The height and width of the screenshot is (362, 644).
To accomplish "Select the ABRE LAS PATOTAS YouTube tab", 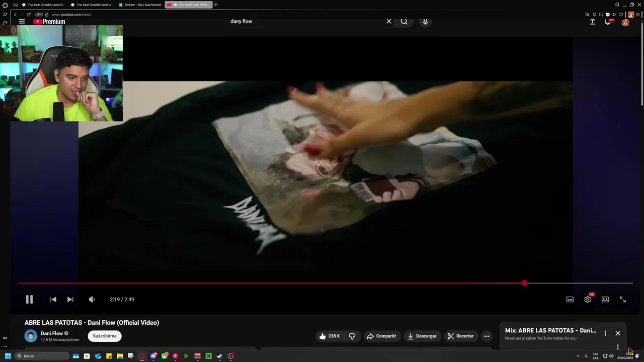I will tap(189, 5).
